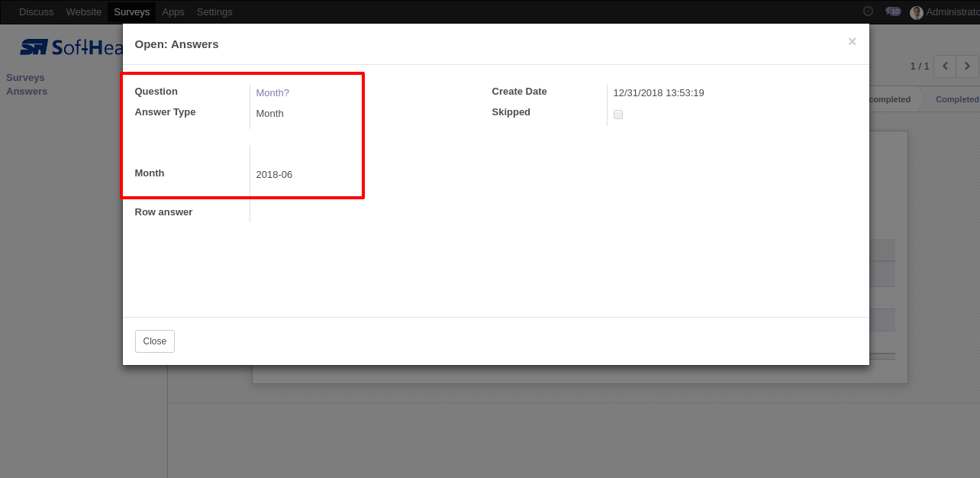Open the Apps menu
Screen dimensions: 980x478
click(x=173, y=12)
